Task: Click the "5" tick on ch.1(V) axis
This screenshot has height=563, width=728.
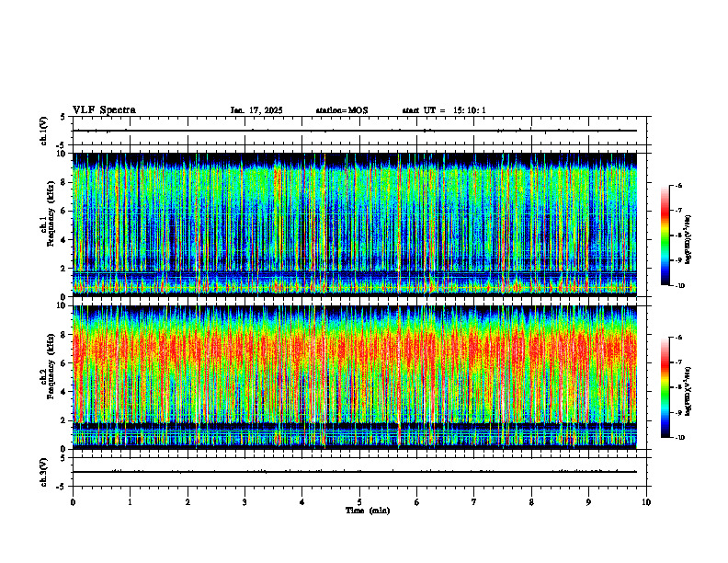Action: coord(63,117)
